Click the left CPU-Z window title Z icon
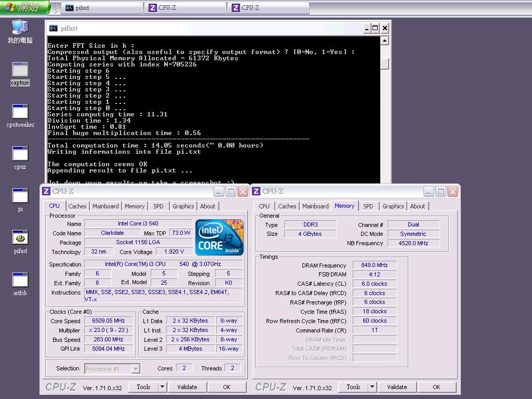532x399 pixels. 46,191
